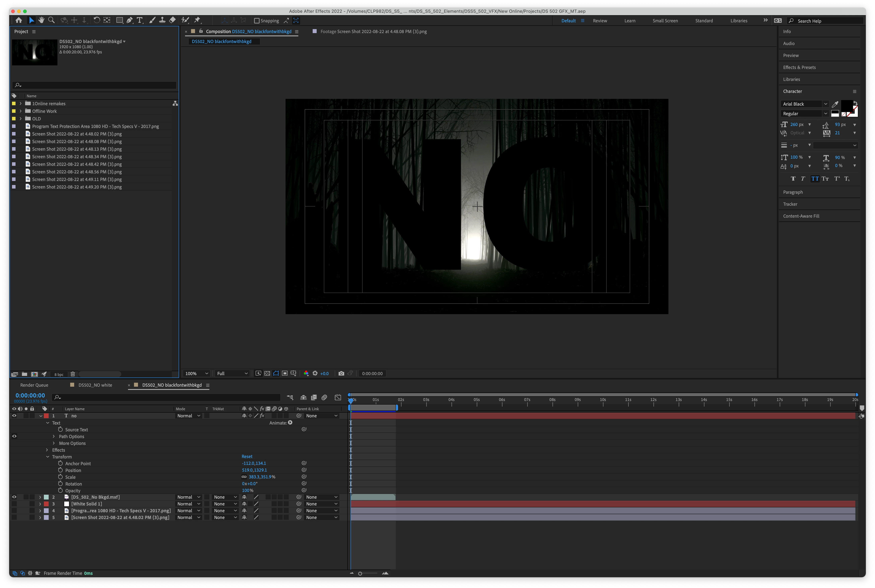Switch to DS502_NO white timeline tab
The width and height of the screenshot is (875, 588).
pyautogui.click(x=95, y=385)
